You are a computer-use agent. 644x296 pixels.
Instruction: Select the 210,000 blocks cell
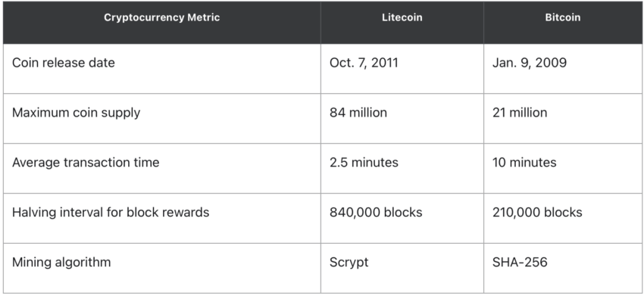click(x=537, y=212)
